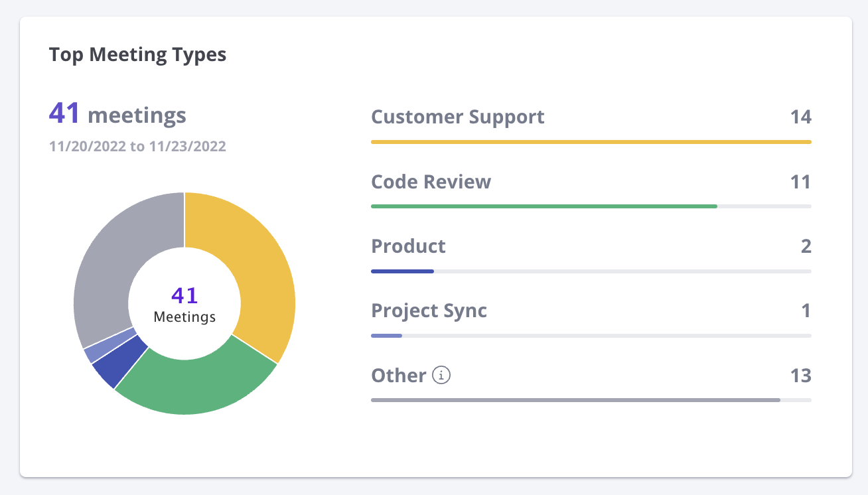Click the Customer Support count of 14
The height and width of the screenshot is (495, 868).
click(x=800, y=117)
